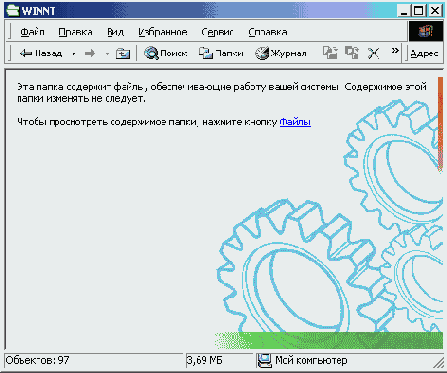Close the WINNT window

pyautogui.click(x=435, y=11)
